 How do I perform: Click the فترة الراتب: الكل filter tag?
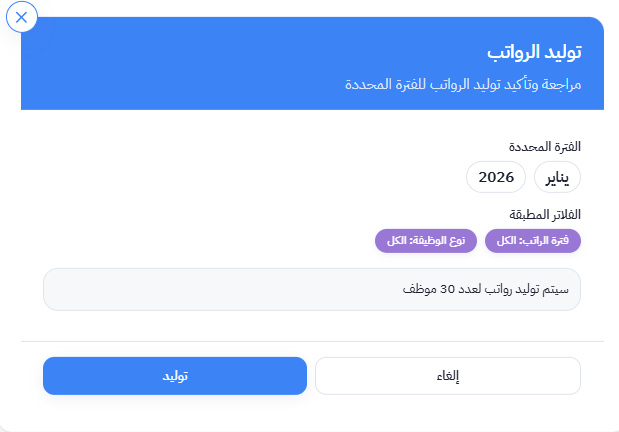533,241
